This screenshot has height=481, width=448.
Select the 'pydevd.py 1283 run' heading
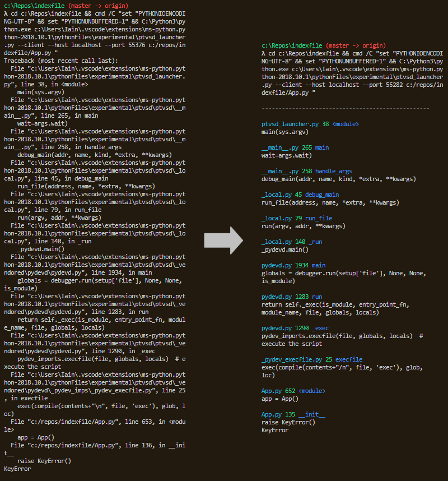coord(292,297)
